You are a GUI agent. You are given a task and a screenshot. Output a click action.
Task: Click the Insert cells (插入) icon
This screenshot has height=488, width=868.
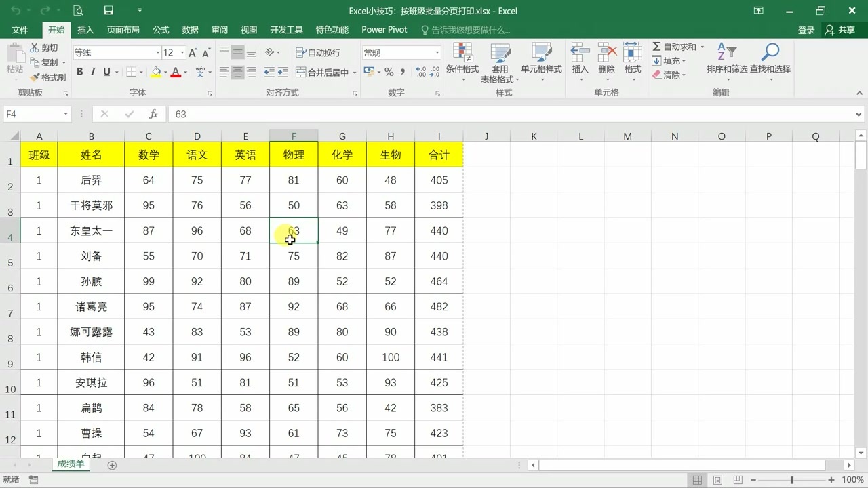pyautogui.click(x=580, y=53)
